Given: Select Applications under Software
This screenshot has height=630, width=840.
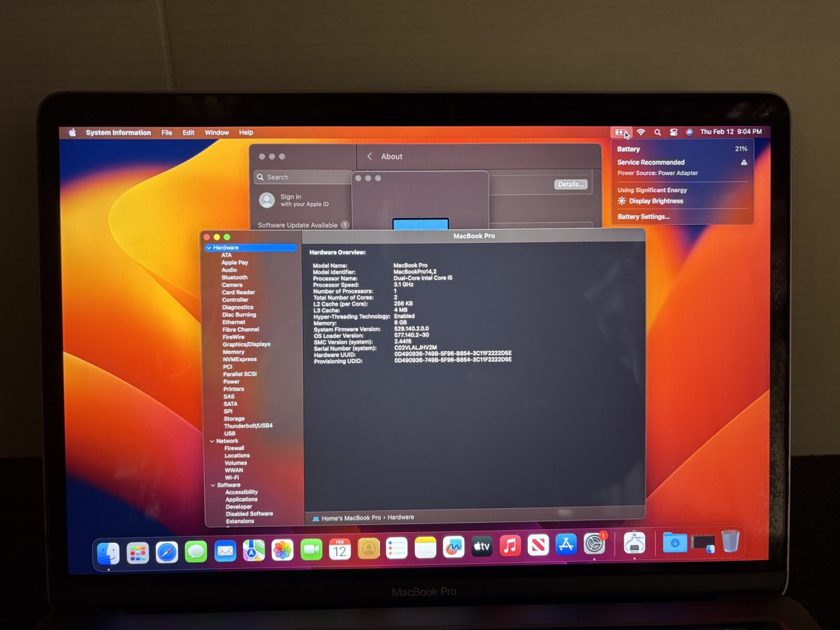Looking at the screenshot, I should click(241, 499).
